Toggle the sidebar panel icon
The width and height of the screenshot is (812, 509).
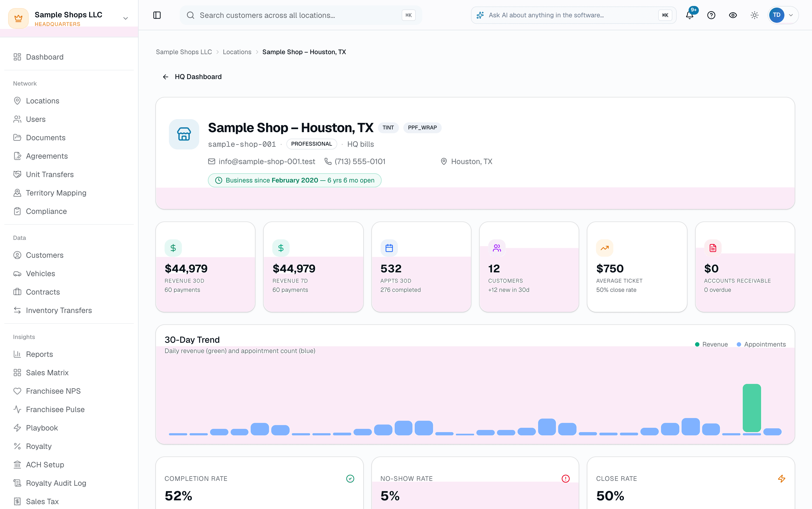(157, 15)
